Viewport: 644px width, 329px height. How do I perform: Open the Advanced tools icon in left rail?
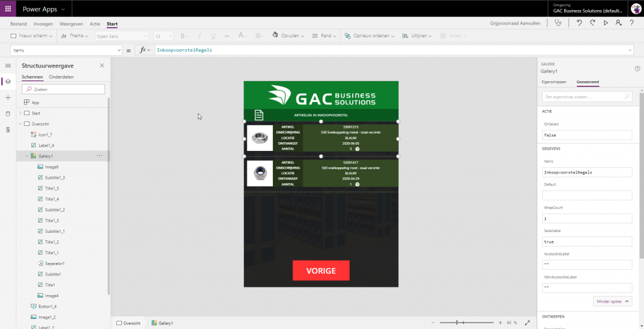[x=8, y=130]
